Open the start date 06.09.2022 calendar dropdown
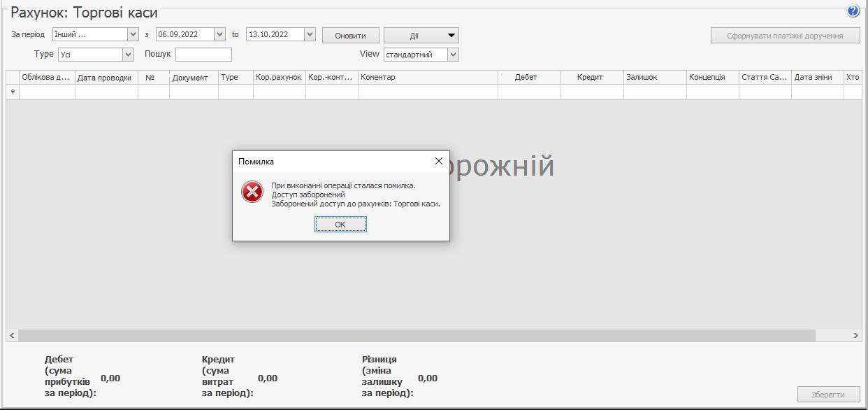 219,34
